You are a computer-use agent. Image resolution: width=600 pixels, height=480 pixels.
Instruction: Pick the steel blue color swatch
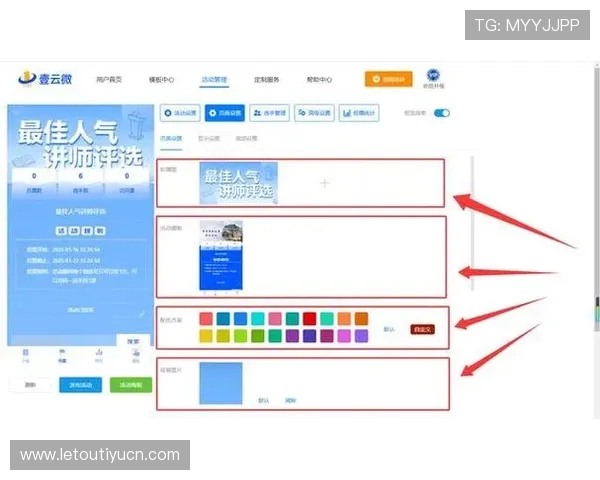point(223,318)
